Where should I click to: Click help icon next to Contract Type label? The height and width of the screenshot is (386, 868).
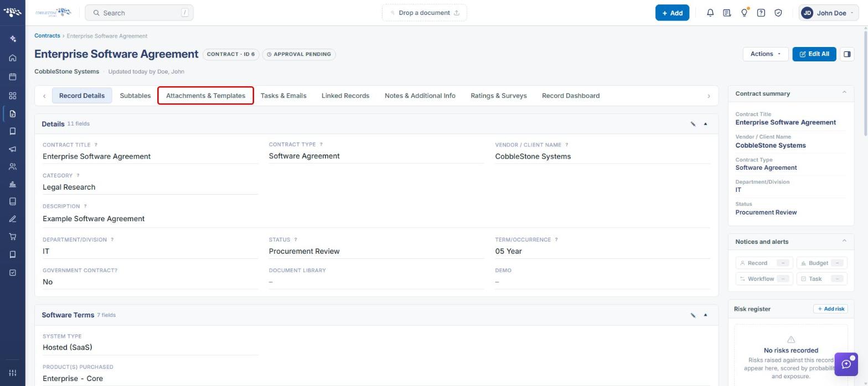click(321, 144)
